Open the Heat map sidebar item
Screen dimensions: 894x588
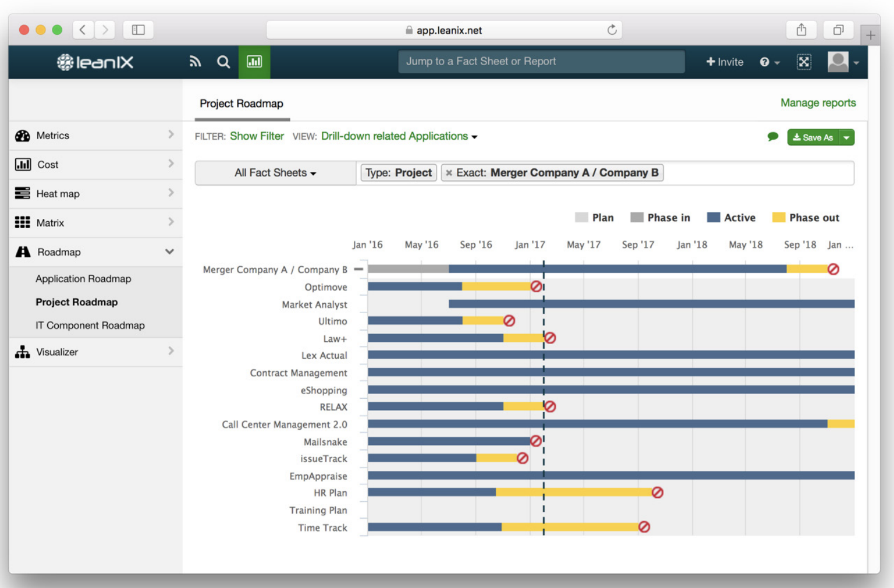point(95,194)
